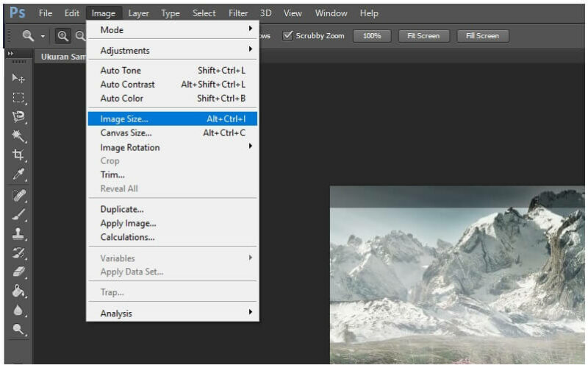Click the Zoom Out magnifier icon
Viewport: 588px width, 368px height.
point(80,36)
